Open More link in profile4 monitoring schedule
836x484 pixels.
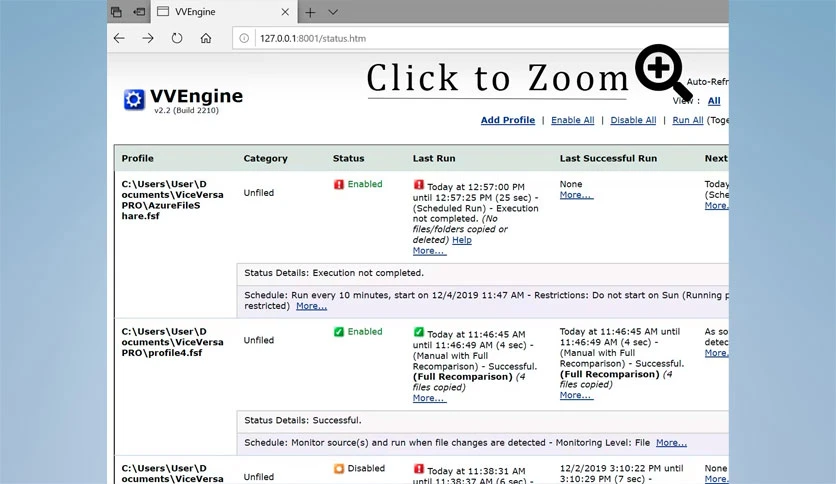coord(671,442)
